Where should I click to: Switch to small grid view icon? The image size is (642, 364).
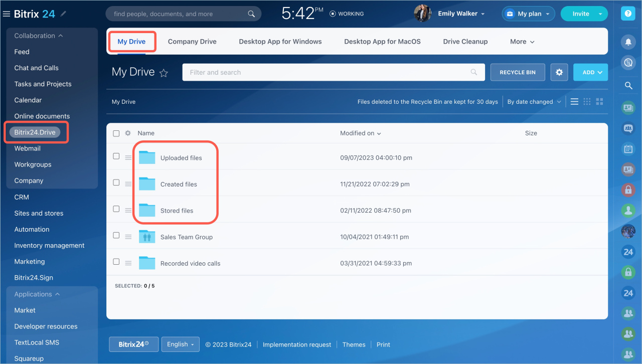coord(587,102)
